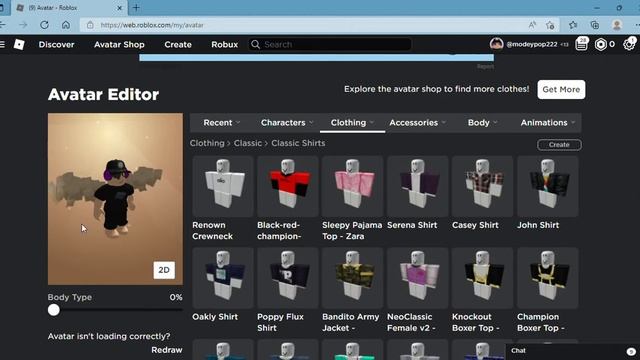Select the Champion Boxer Top thumbnail
Screen dimensions: 640x360
(548, 278)
